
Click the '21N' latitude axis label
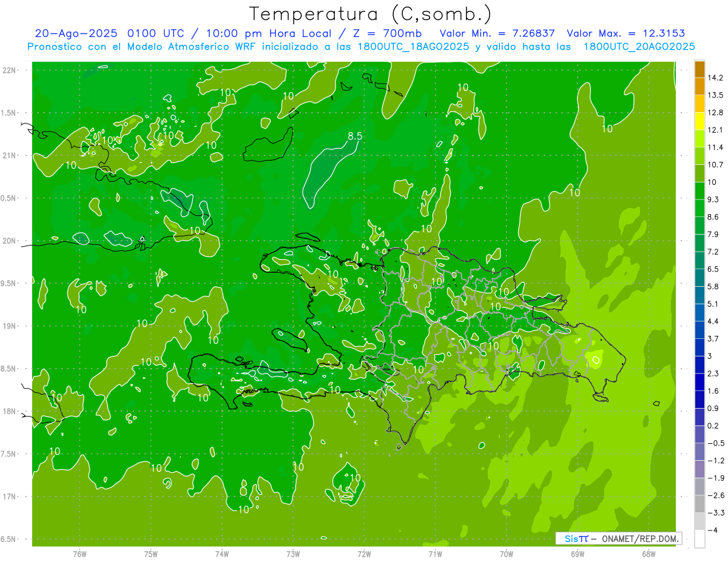click(9, 156)
